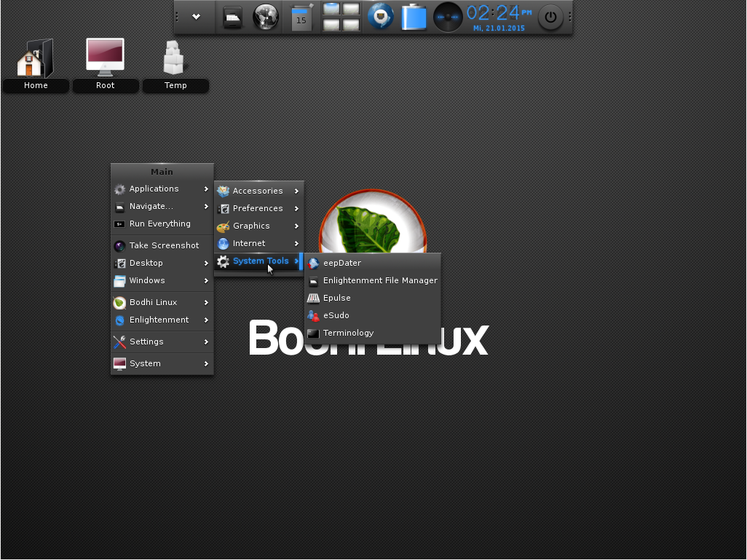Viewport: 747px width, 560px height.
Task: Select the highlighted System Tools entry
Action: pyautogui.click(x=258, y=261)
